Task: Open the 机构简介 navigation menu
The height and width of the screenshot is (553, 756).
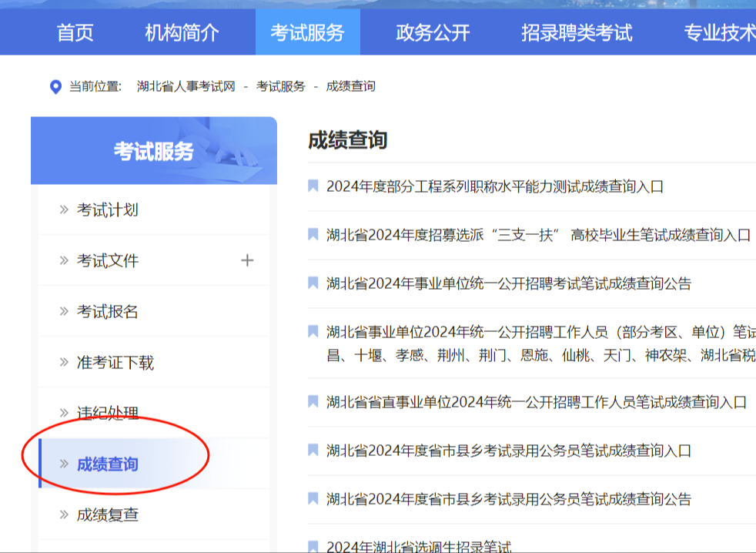Action: [182, 33]
